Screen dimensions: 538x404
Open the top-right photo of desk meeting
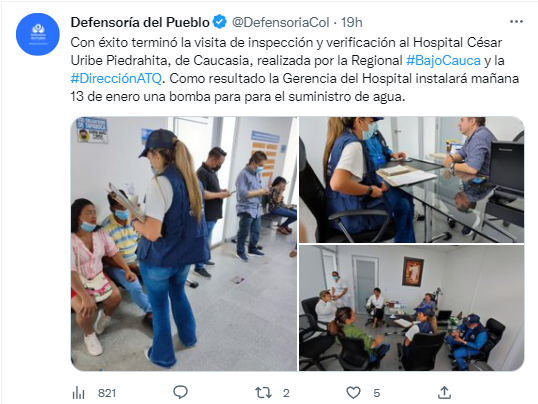point(411,180)
